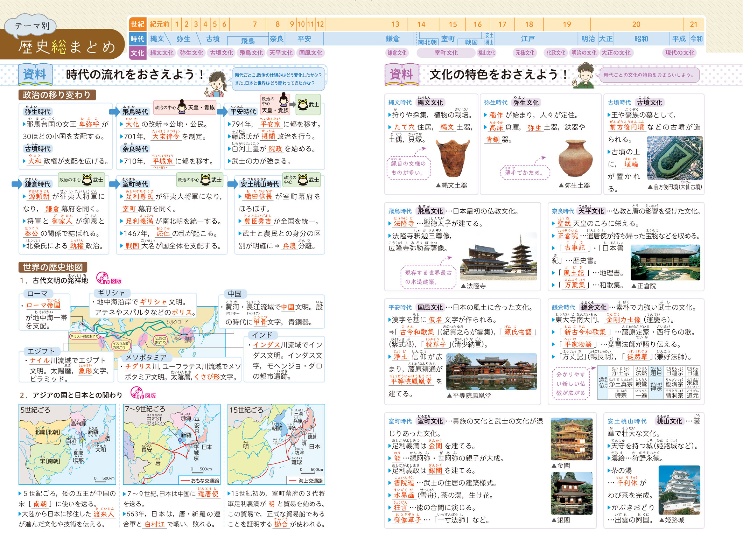The image size is (743, 560).
Task: Click the DVD図版 icon beside 古代文明の発祥地
Action: tap(108, 278)
